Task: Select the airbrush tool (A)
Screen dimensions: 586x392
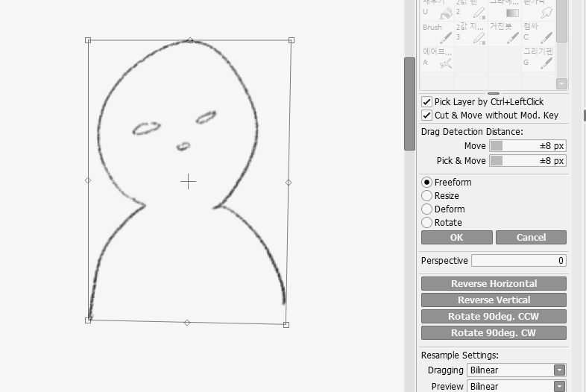Action: coord(437,59)
